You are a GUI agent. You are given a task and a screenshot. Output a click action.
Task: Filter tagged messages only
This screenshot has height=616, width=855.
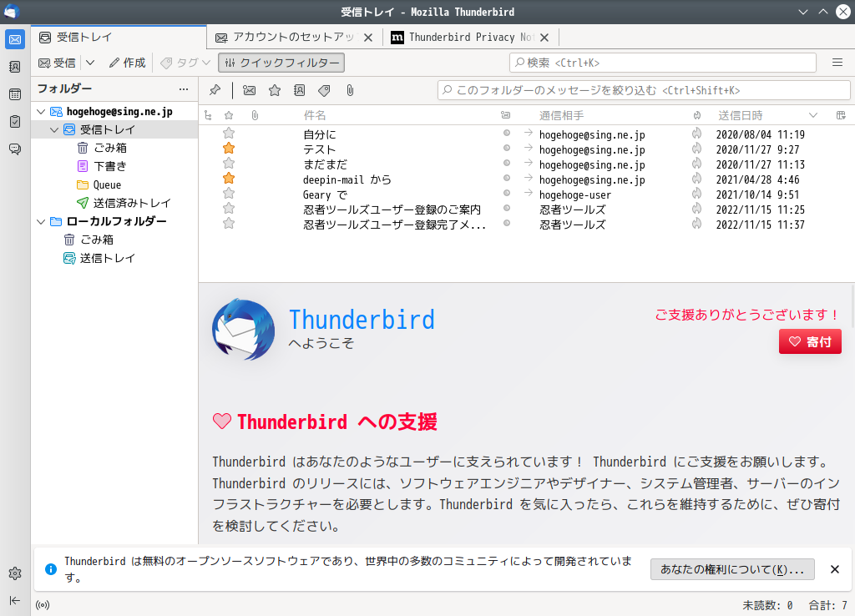[x=325, y=90]
